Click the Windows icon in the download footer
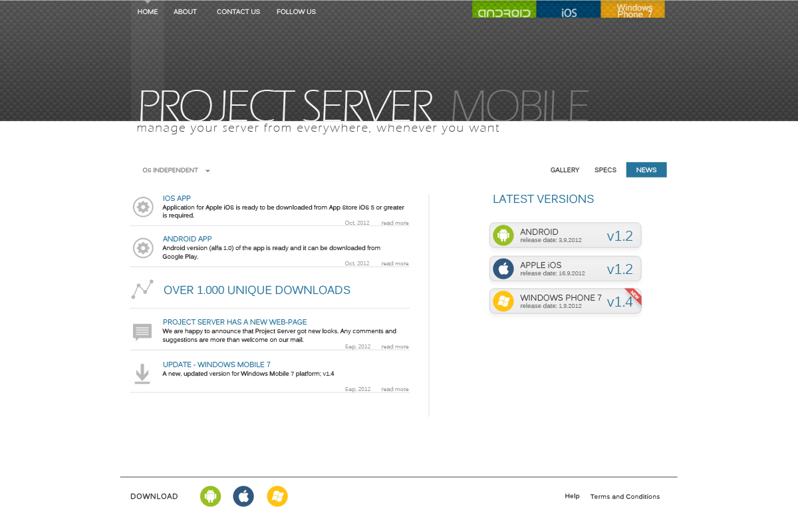This screenshot has width=798, height=532. tap(277, 496)
